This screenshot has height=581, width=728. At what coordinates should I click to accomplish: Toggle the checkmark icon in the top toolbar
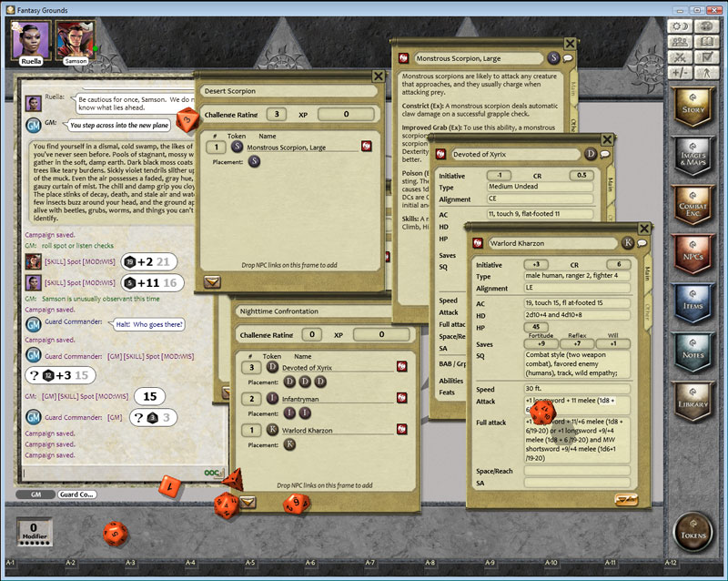707,56
